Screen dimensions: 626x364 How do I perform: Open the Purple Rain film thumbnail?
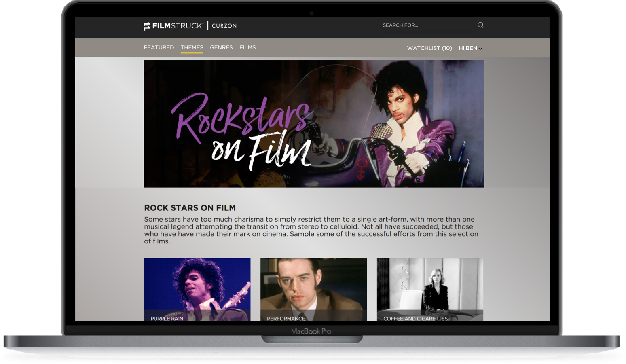pos(197,285)
